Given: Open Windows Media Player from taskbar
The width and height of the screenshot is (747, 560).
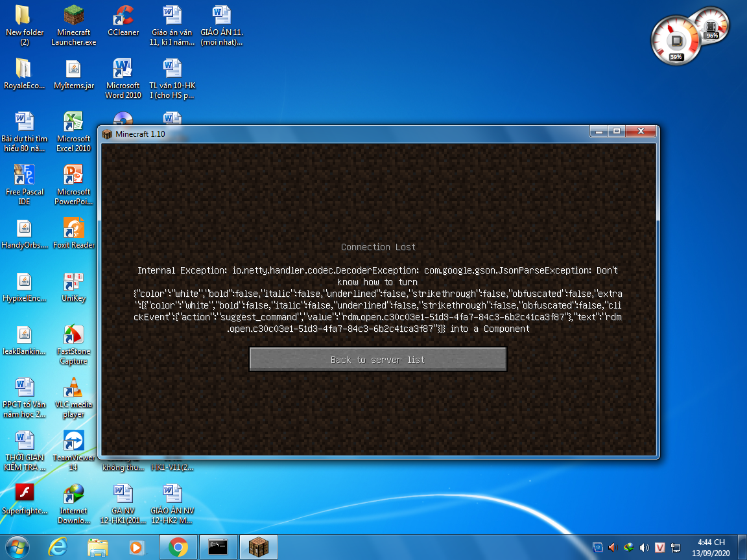Looking at the screenshot, I should point(137,548).
